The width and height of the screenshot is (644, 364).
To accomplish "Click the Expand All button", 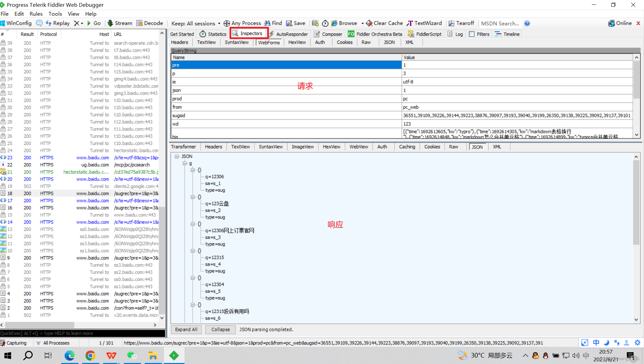I will click(186, 330).
